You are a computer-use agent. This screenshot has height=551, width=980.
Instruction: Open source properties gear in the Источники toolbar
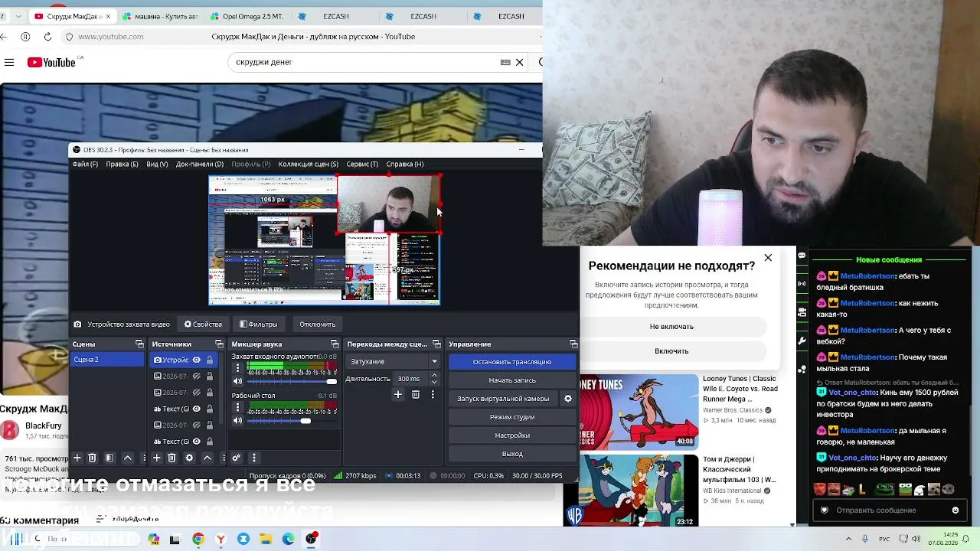[x=189, y=458]
